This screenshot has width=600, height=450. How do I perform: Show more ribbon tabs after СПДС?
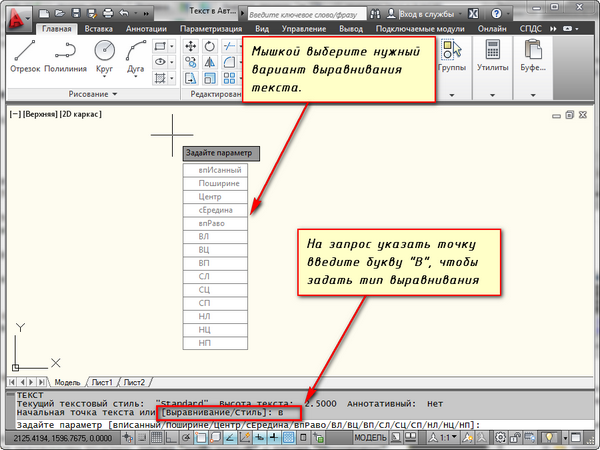[553, 29]
